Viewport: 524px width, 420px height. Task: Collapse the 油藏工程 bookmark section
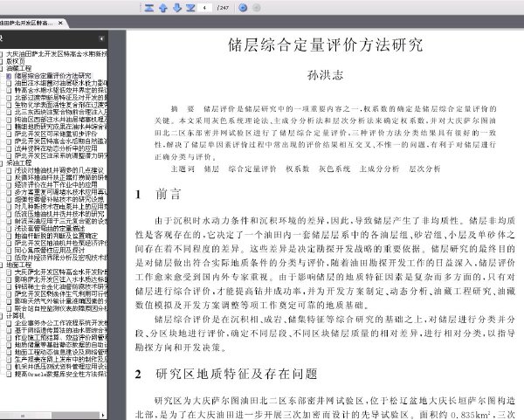pos(2,68)
